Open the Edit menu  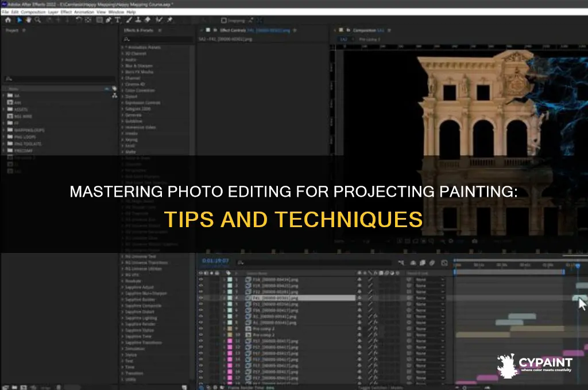(14, 12)
